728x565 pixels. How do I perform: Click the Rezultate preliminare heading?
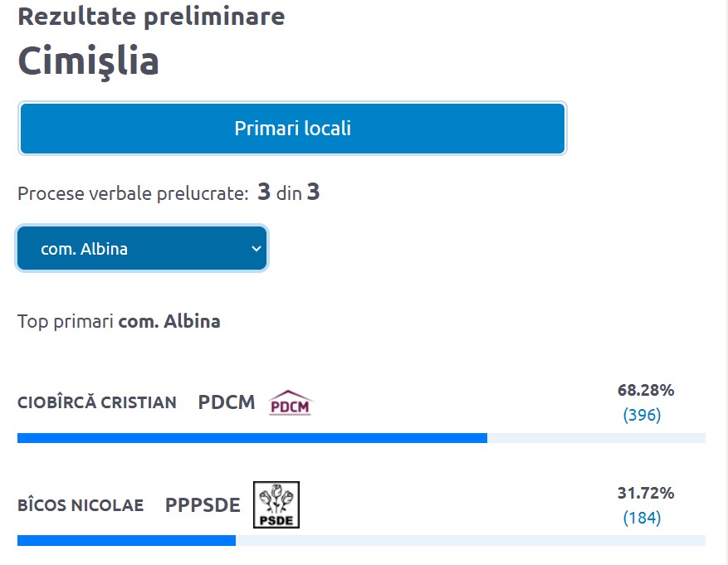click(x=151, y=16)
